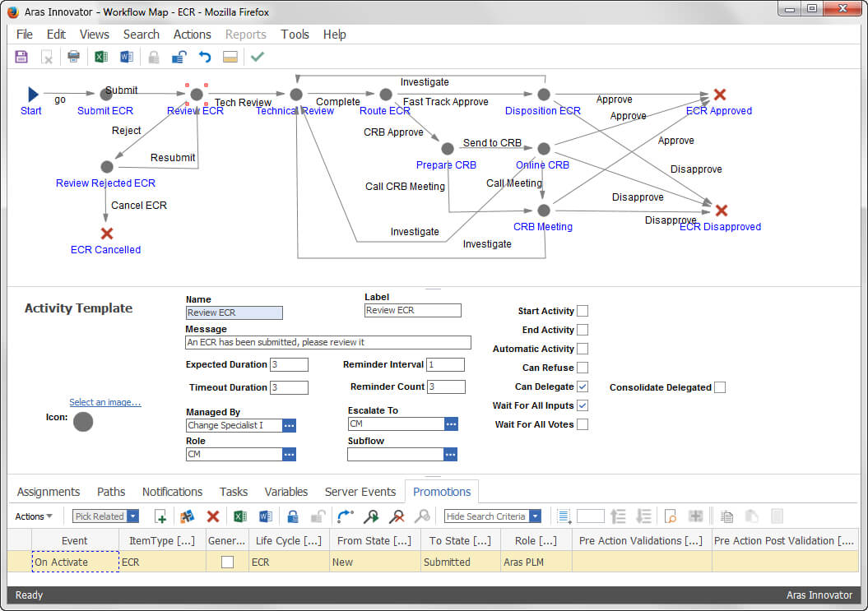Click the Print icon in top toolbar
This screenshot has height=611, width=868.
coord(73,57)
